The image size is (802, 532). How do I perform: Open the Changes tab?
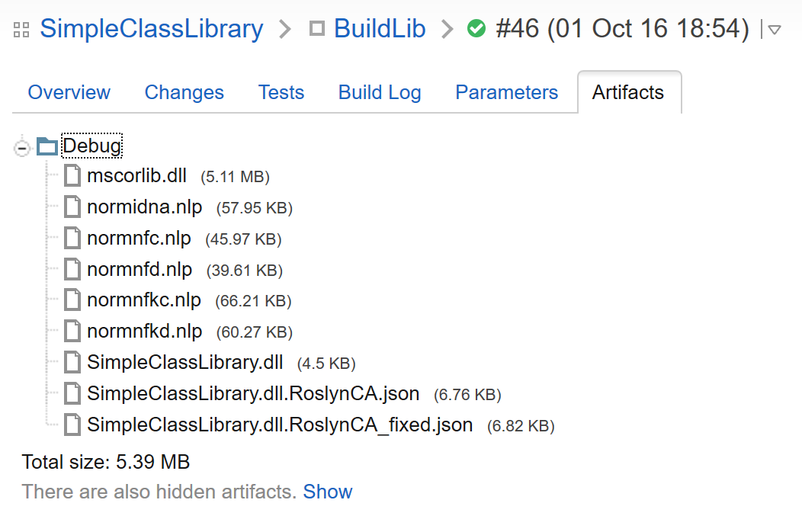click(x=184, y=92)
